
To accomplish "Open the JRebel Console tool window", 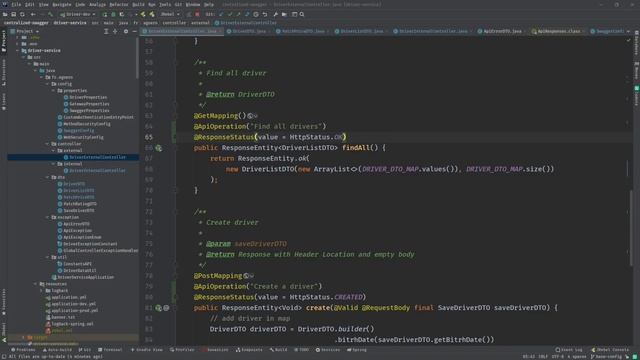I will [610, 350].
